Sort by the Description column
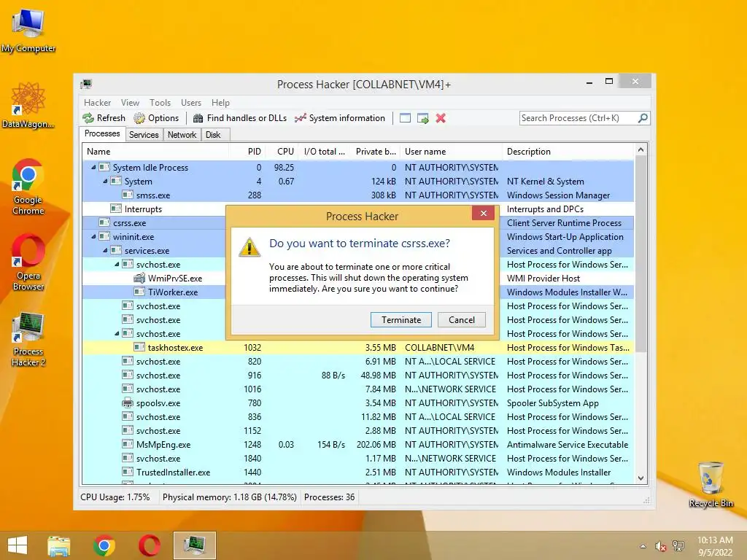 [568, 152]
